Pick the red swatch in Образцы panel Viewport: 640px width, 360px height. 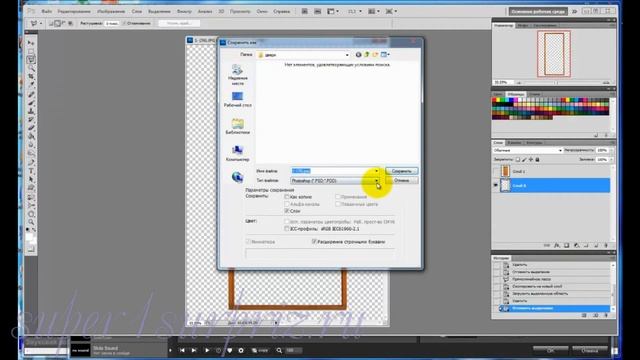click(x=495, y=100)
